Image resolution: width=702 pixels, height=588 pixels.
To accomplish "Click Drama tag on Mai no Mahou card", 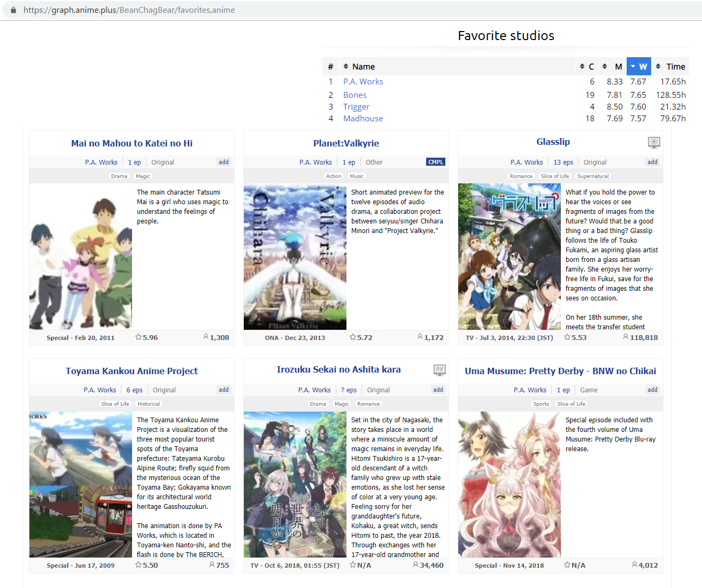I will pos(119,176).
